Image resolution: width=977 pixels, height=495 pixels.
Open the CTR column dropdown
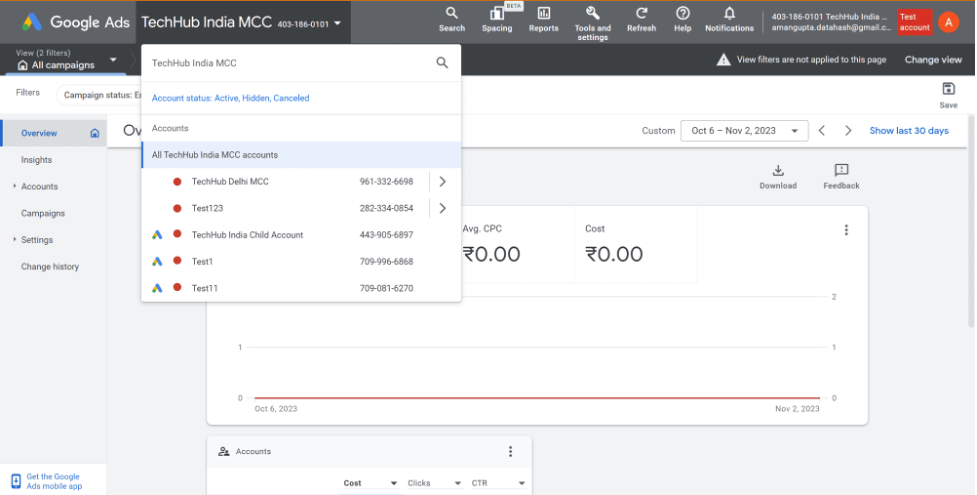click(498, 483)
